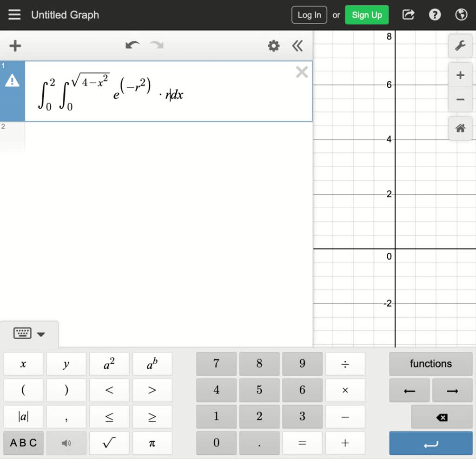Click the warning icon on expression 1
476x459 pixels.
12,81
